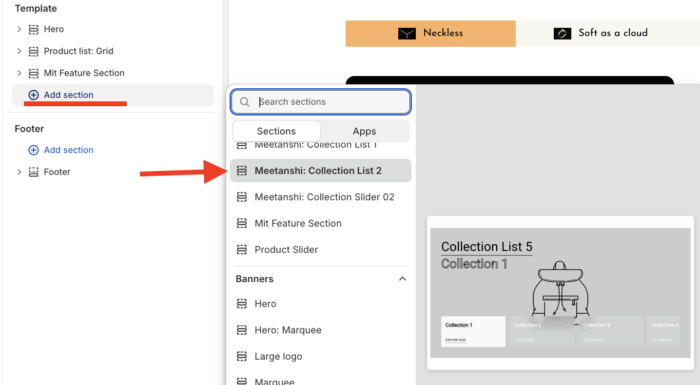This screenshot has width=700, height=385.
Task: Click the icon beside Mit Feature Section in list
Action: (242, 223)
